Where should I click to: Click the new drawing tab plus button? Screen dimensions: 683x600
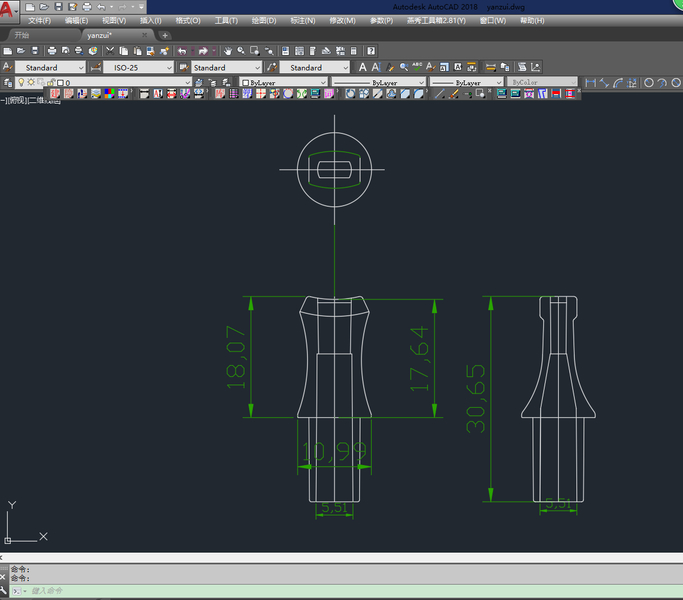point(165,35)
